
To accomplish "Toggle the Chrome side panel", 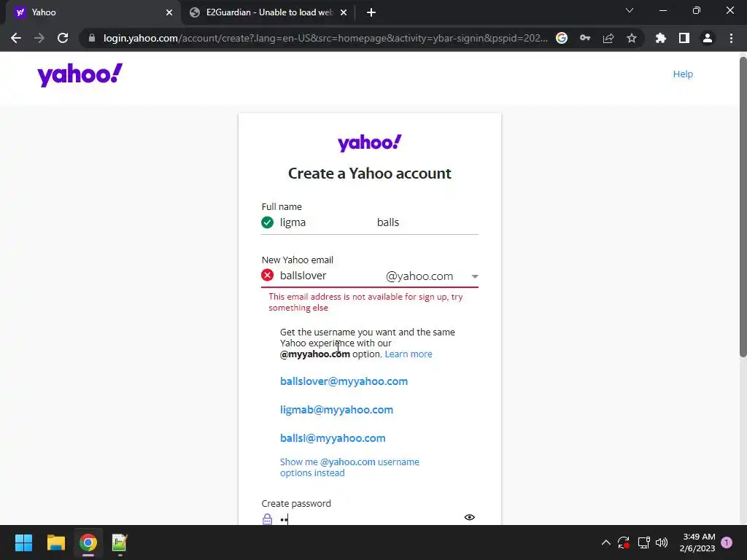I will pos(684,38).
